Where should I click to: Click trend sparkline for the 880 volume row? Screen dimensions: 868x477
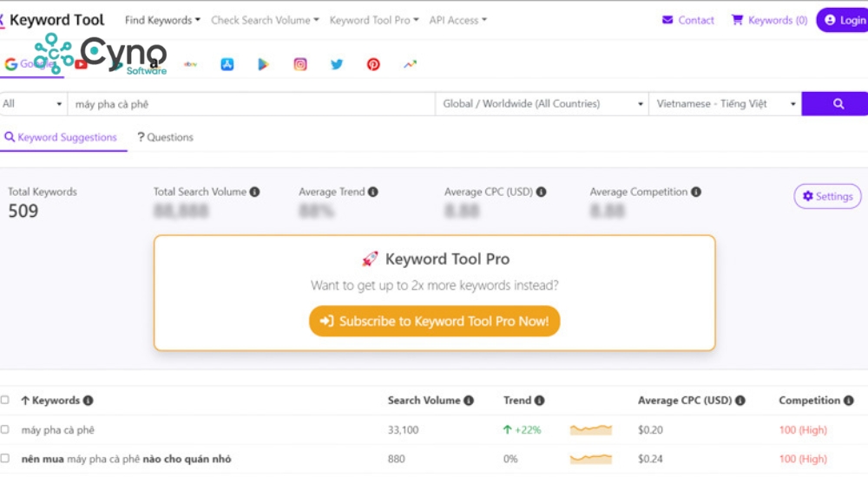coord(590,458)
